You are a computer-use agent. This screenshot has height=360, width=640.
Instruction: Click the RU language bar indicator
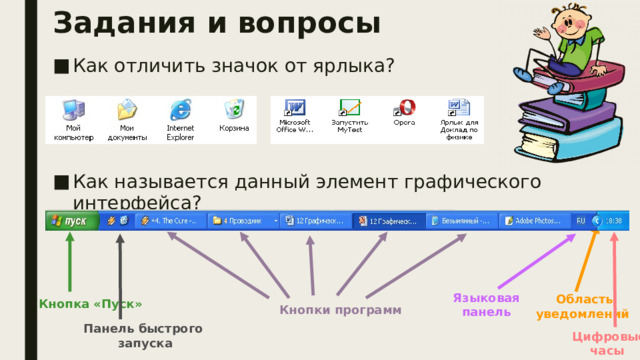click(x=581, y=221)
